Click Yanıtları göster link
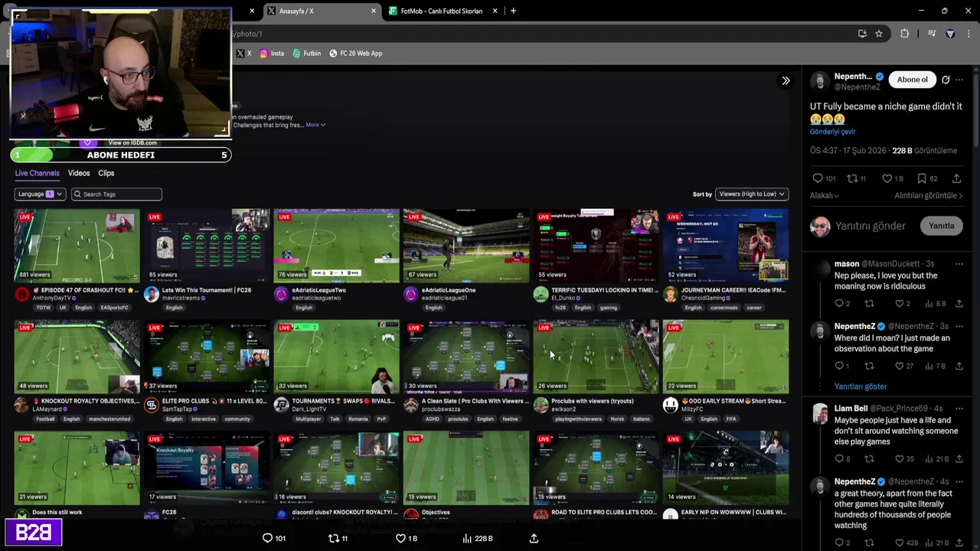This screenshot has width=980, height=551. pyautogui.click(x=861, y=386)
